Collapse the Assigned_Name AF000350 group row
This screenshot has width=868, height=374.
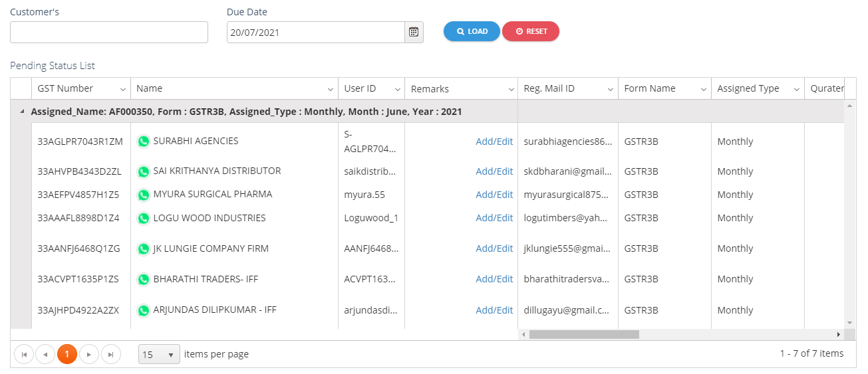(21, 112)
